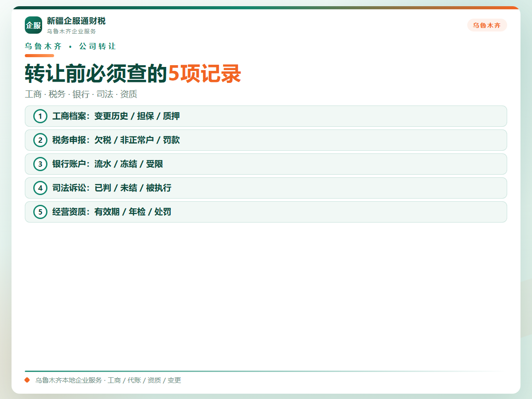Select the row 司法诉讼：已判 / 未结 / 被执行
This screenshot has width=532, height=399.
[x=266, y=188]
